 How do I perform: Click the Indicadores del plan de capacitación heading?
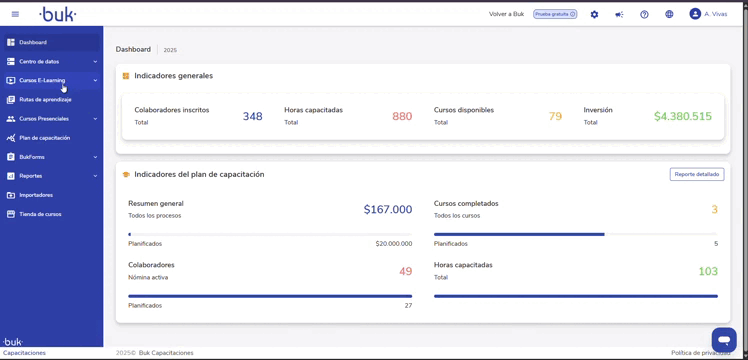[x=199, y=175]
